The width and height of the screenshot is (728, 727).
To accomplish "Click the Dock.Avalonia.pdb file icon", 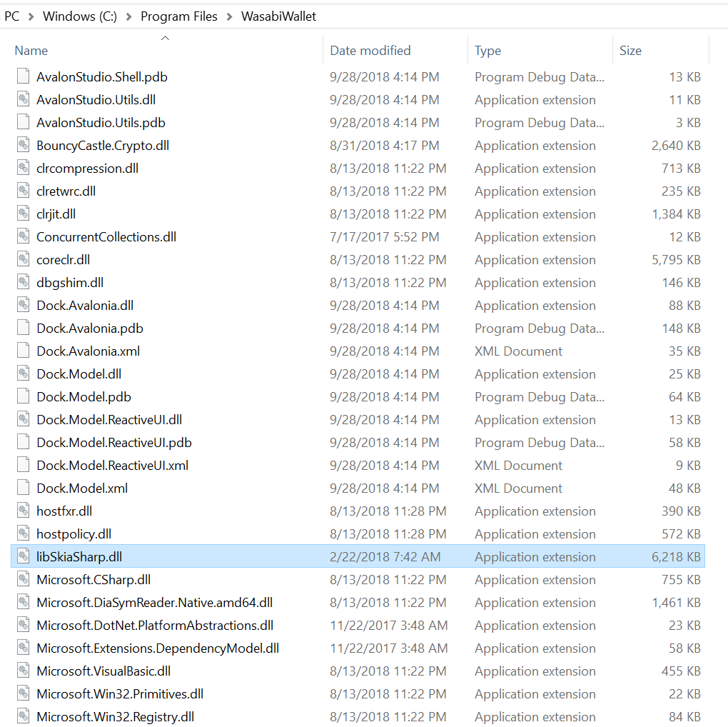I will pos(24,328).
